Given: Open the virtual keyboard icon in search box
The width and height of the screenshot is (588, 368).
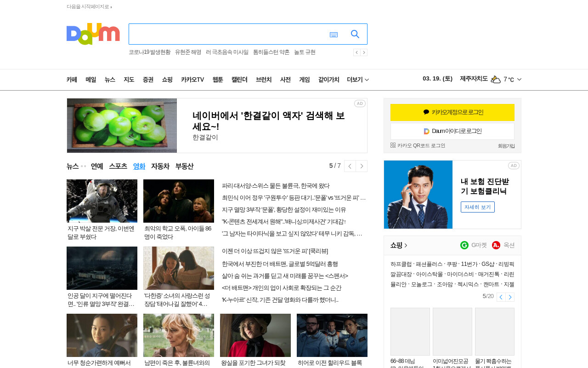Looking at the screenshot, I should 334,34.
